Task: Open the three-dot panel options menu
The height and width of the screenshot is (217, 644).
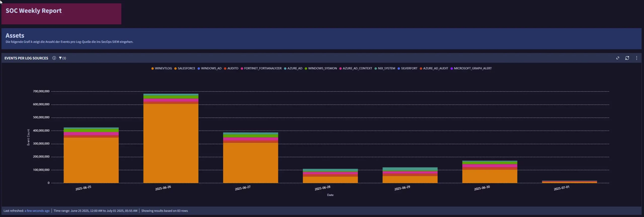Action: click(637, 58)
